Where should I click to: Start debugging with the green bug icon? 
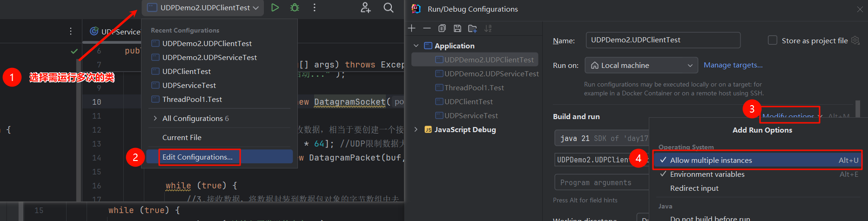point(295,7)
